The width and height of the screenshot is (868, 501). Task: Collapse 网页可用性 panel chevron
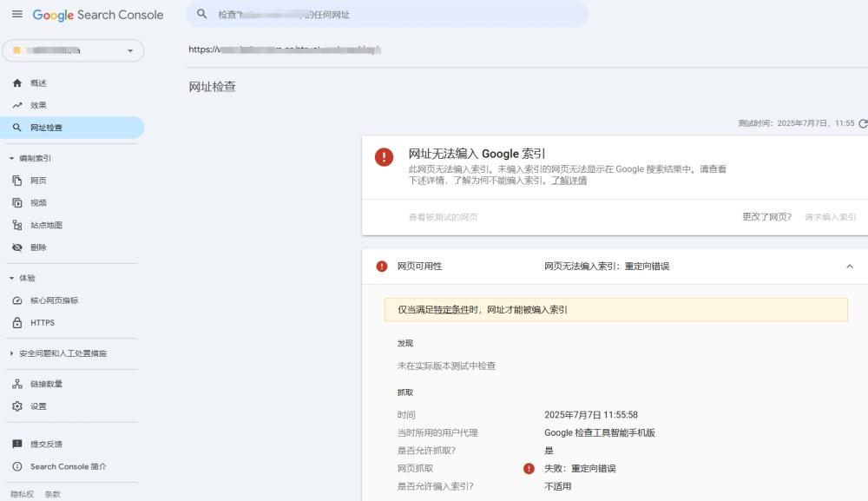click(x=850, y=267)
